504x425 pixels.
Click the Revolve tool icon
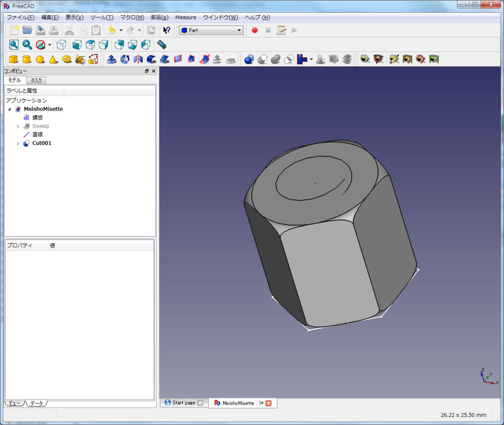click(x=125, y=59)
